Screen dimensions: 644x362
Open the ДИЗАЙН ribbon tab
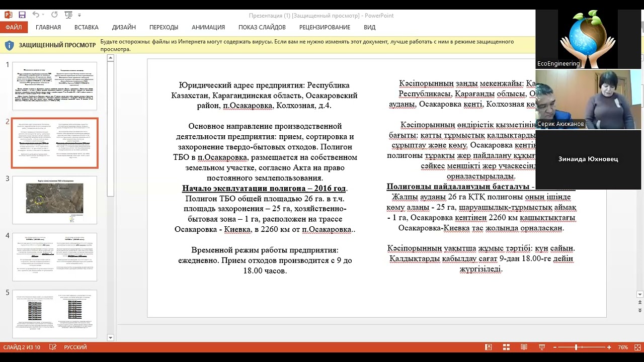click(x=124, y=27)
